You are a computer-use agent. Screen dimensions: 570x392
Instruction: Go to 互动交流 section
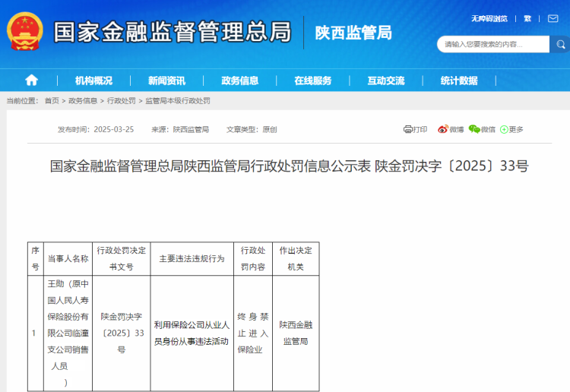pos(386,81)
